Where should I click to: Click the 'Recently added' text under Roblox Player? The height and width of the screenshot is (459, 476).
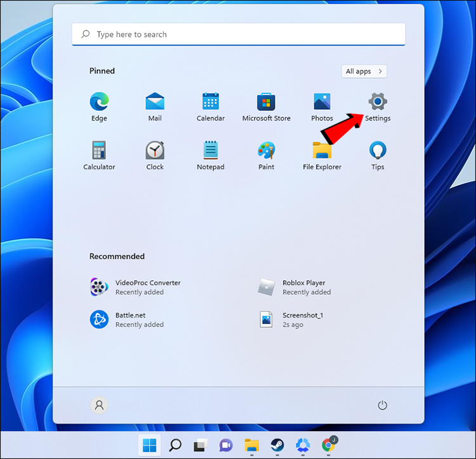click(307, 292)
